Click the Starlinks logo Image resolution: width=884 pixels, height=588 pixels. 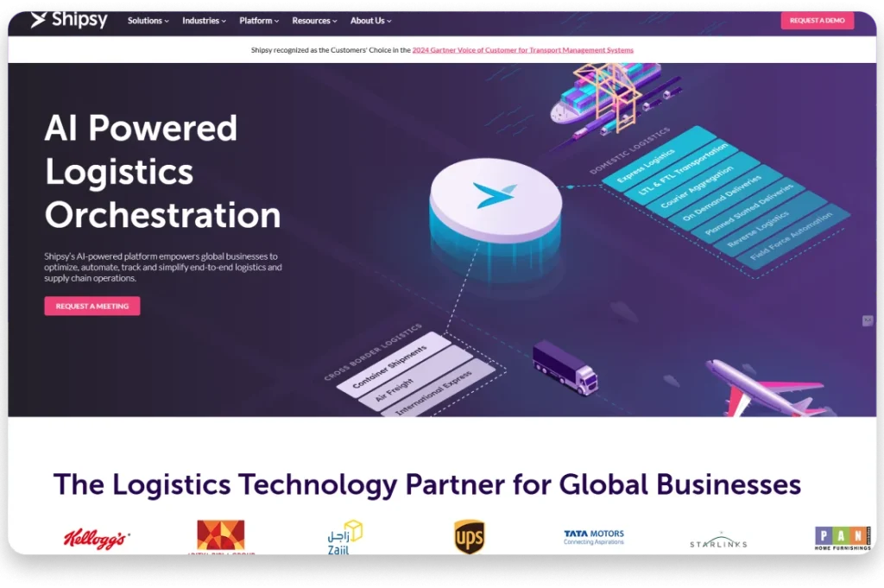click(718, 541)
